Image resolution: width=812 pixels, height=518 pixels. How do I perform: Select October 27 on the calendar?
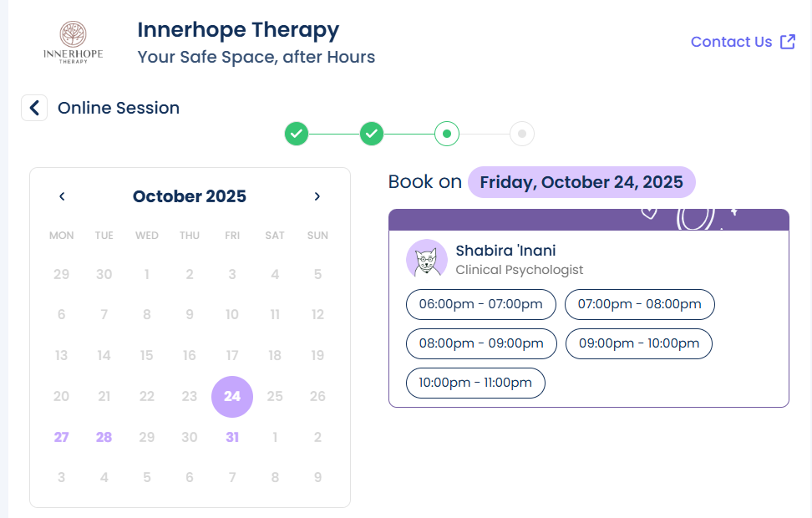tap(61, 437)
